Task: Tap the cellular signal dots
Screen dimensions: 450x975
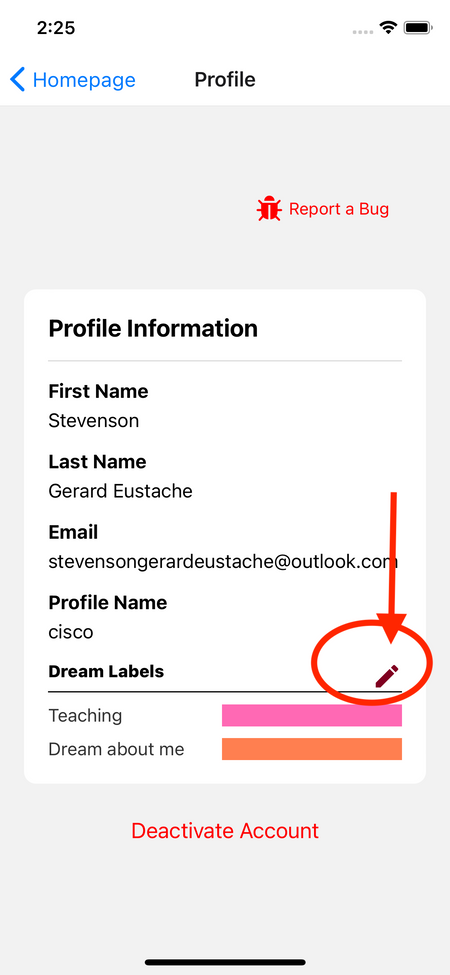Action: pyautogui.click(x=364, y=31)
